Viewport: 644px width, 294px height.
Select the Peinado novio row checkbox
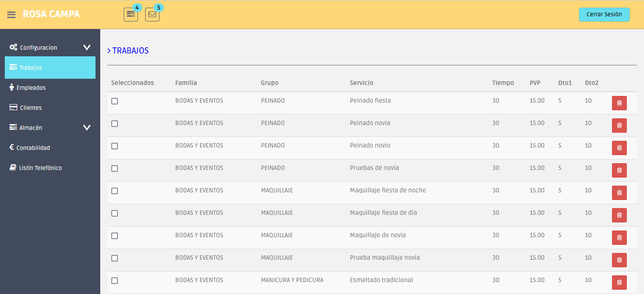point(115,146)
